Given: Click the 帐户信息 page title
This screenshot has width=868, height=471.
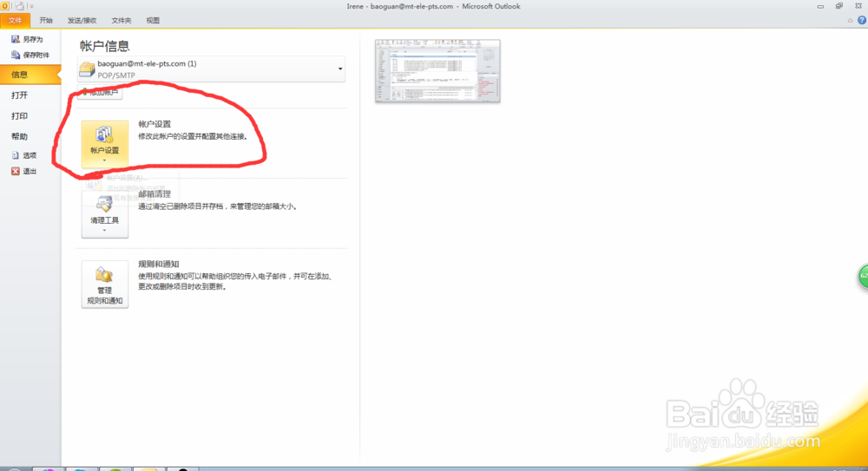Looking at the screenshot, I should pyautogui.click(x=104, y=46).
